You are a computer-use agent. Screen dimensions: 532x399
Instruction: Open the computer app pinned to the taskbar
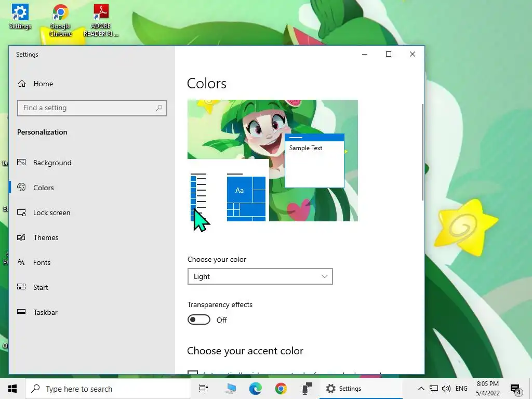coord(230,389)
